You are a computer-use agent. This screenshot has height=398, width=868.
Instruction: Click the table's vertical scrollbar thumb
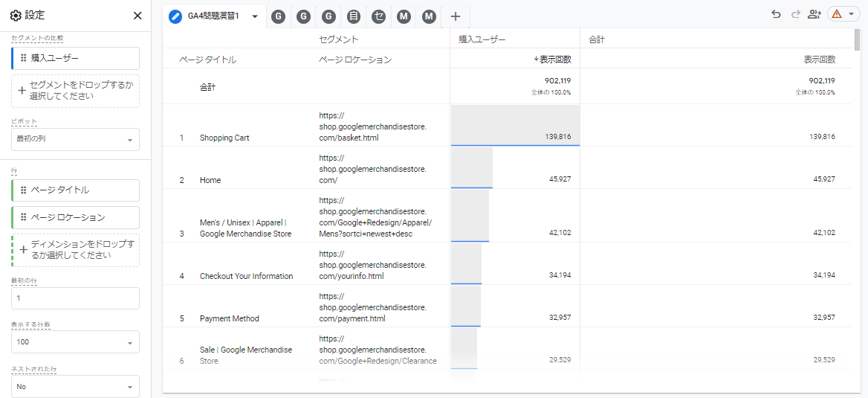[x=857, y=40]
